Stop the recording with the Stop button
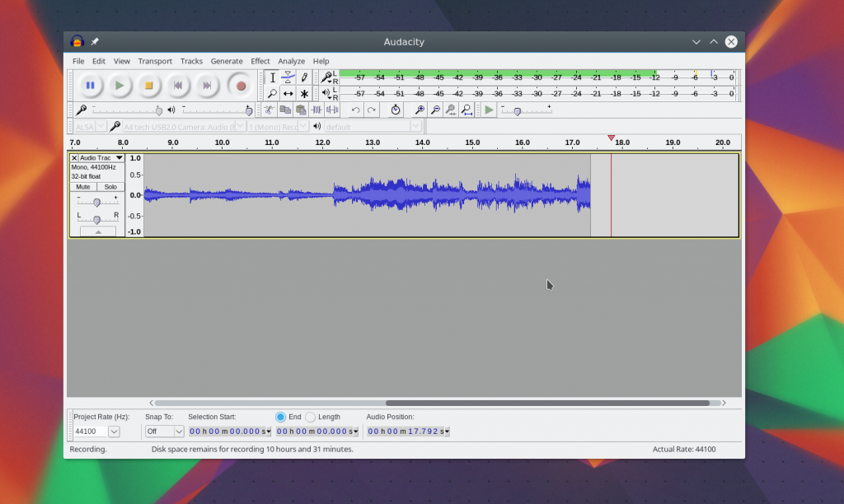844x504 pixels. click(149, 85)
